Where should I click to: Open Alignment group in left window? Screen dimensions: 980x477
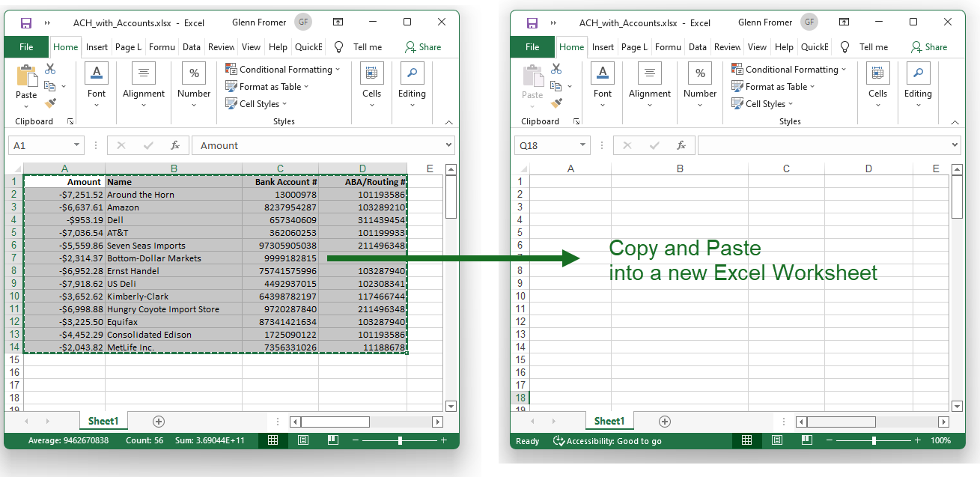[144, 85]
